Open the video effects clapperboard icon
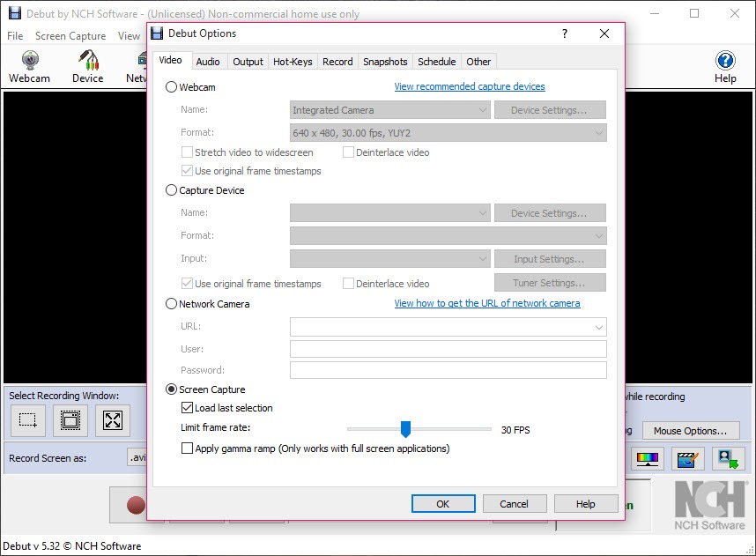The height and width of the screenshot is (556, 756). 687,458
